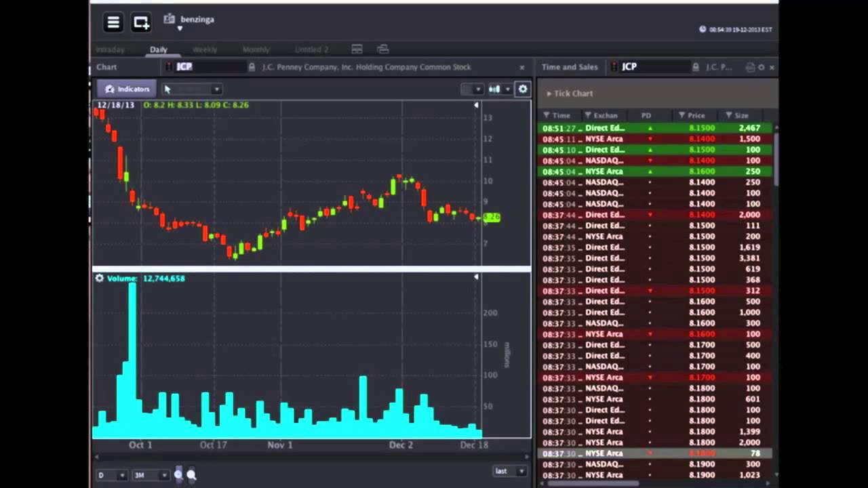The height and width of the screenshot is (488, 868).
Task: Open the 'last' price type dropdown
Action: click(x=510, y=471)
